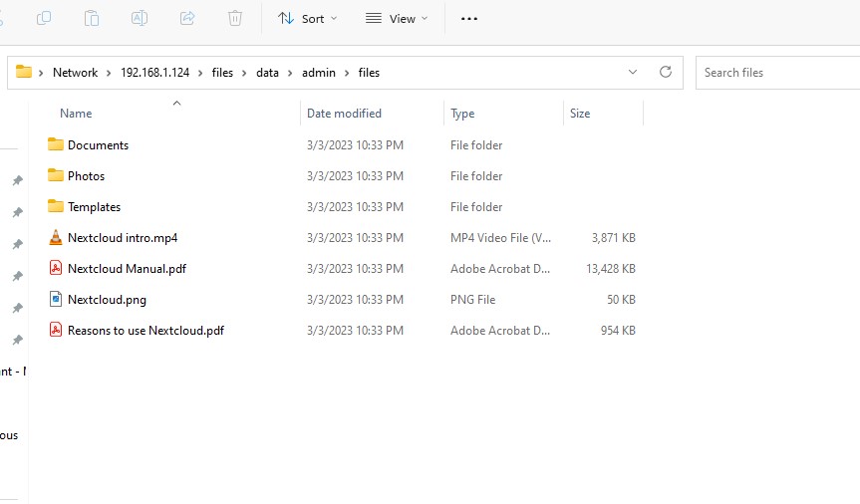
Task: Click the last pin icon in sidebar
Action: [18, 340]
